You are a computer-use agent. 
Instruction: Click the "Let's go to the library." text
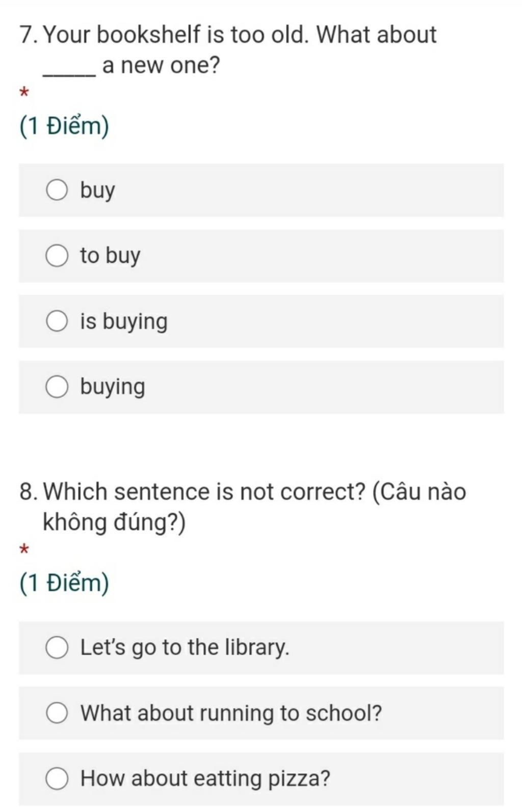[185, 648]
